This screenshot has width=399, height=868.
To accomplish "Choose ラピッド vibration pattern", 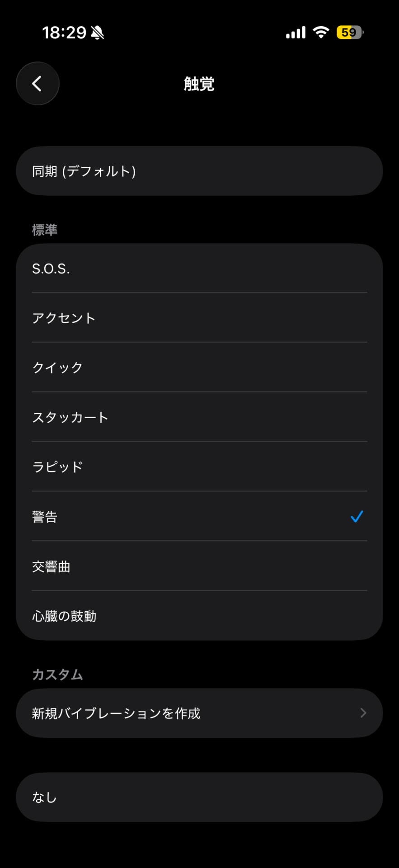I will (199, 467).
